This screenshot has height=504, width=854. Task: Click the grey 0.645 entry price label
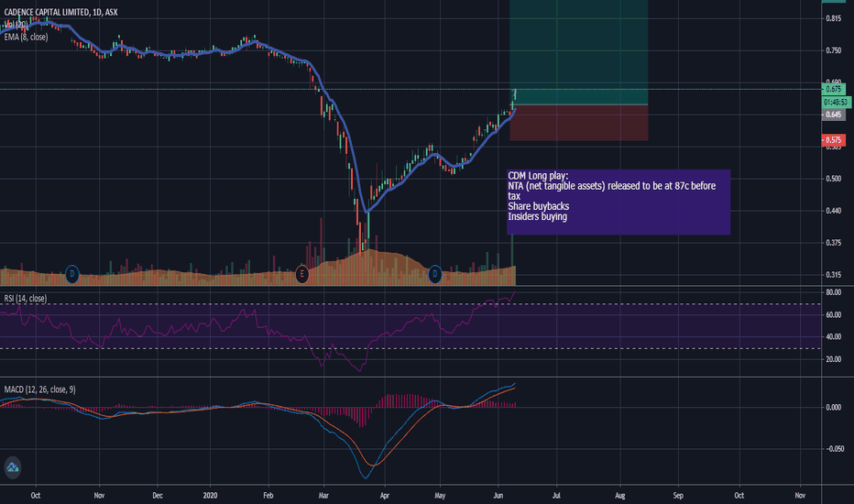click(x=833, y=115)
